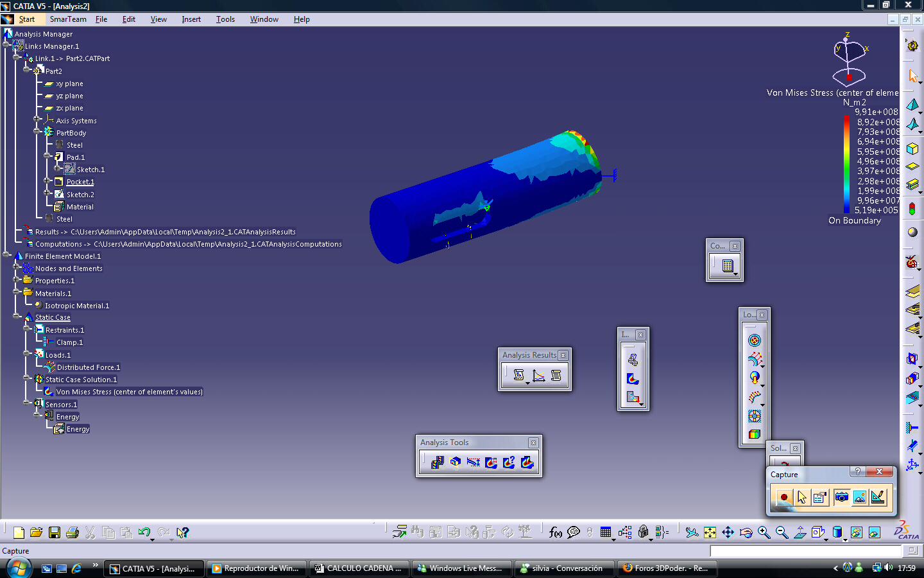This screenshot has width=924, height=578.
Task: Open the File menu
Action: pos(101,19)
